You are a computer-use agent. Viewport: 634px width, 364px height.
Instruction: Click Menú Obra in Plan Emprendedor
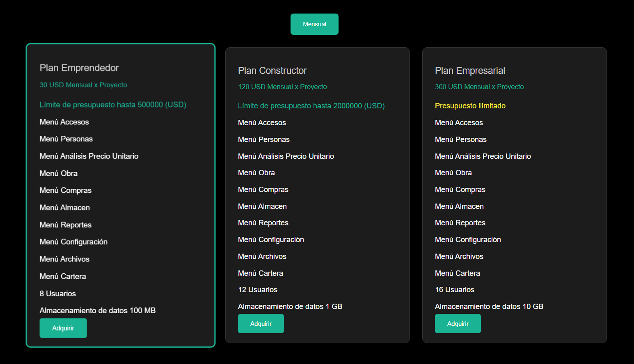[x=59, y=173]
